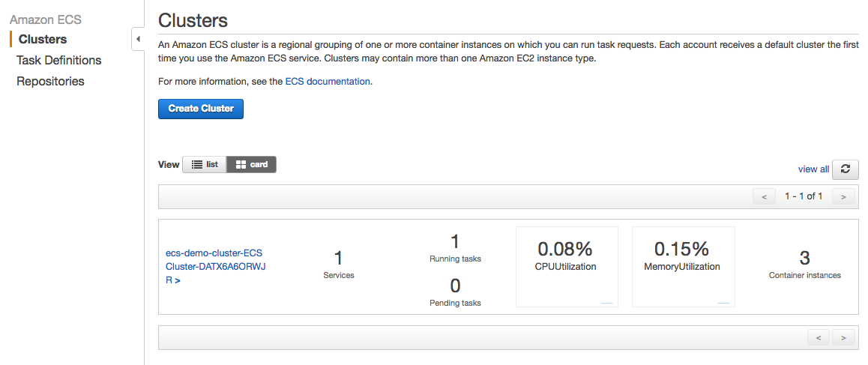Go to next page in bottom pager
This screenshot has height=365, width=868.
(x=843, y=337)
